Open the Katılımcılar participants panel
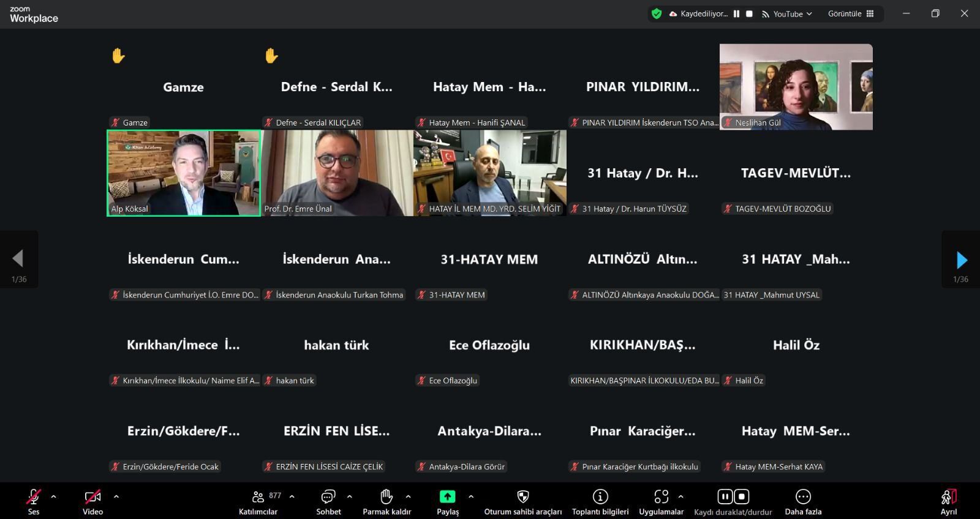Viewport: 980px width, 519px height. coord(258,501)
